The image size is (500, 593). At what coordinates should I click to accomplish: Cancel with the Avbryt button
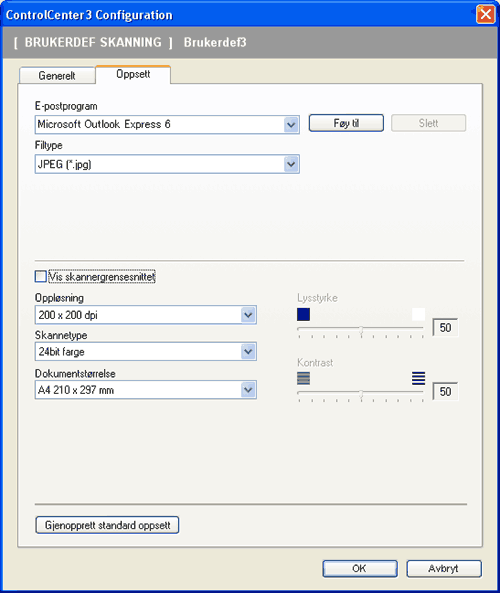pyautogui.click(x=444, y=569)
